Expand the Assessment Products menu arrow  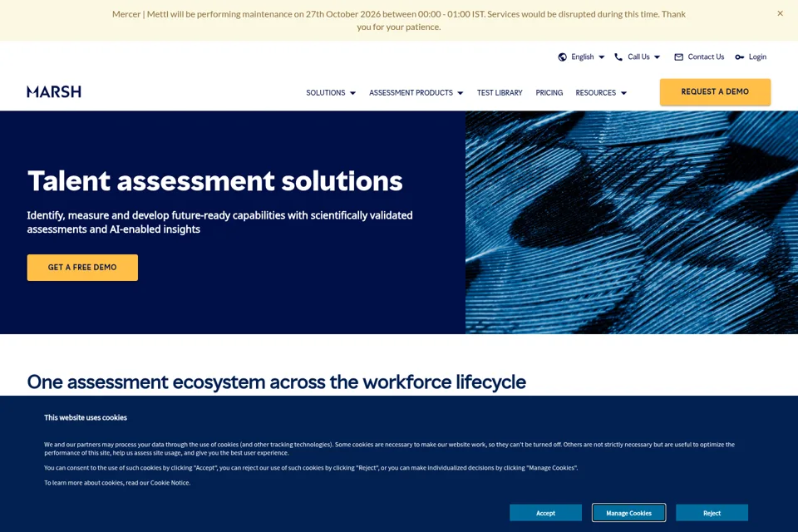pyautogui.click(x=460, y=93)
